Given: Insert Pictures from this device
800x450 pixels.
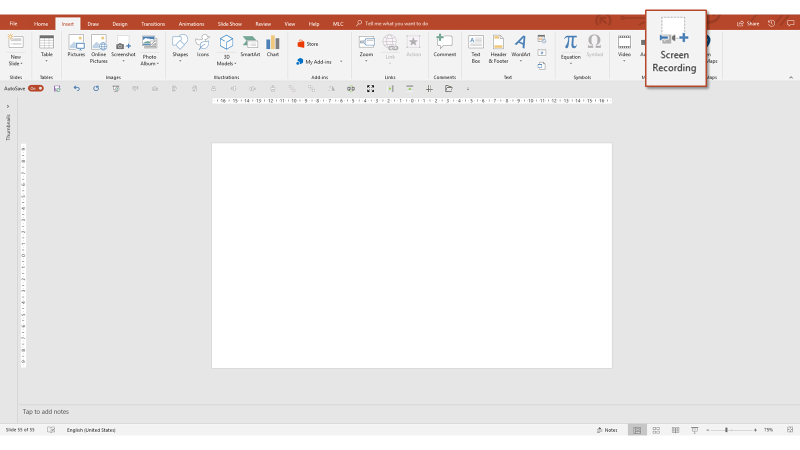Looking at the screenshot, I should [76, 46].
